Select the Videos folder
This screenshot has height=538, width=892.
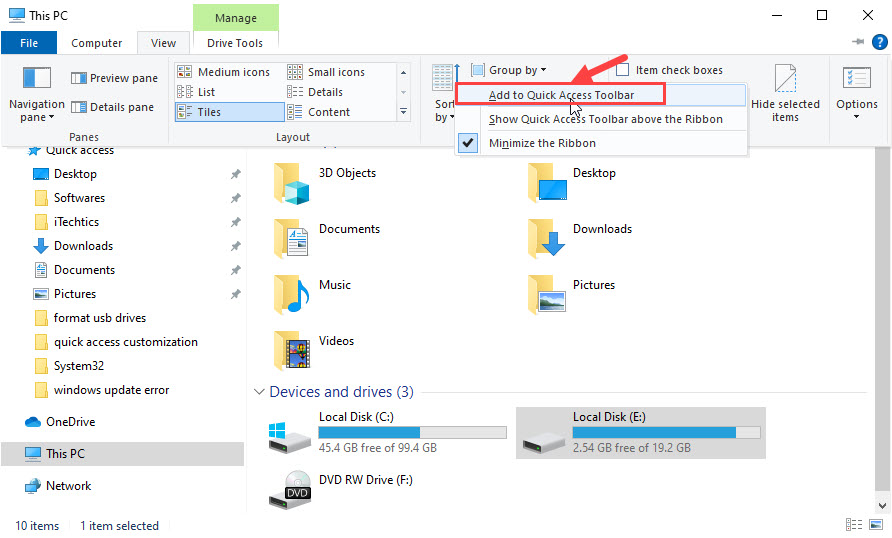pos(313,351)
